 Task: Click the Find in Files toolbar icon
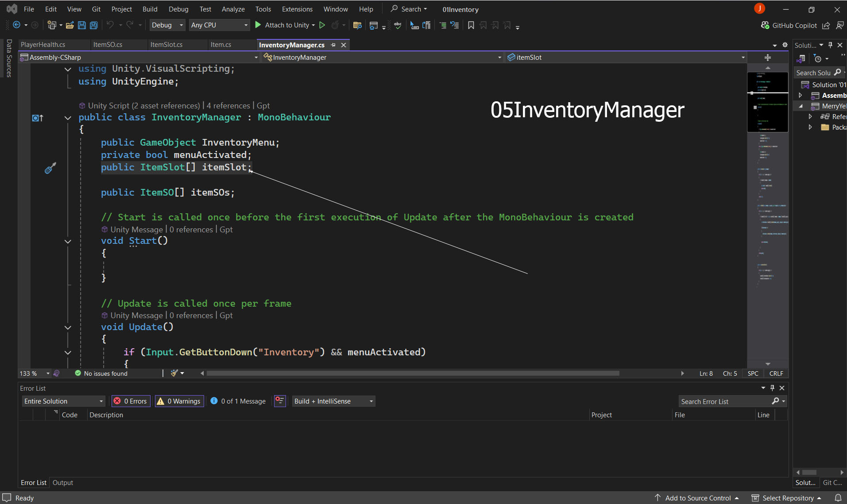[x=357, y=25]
